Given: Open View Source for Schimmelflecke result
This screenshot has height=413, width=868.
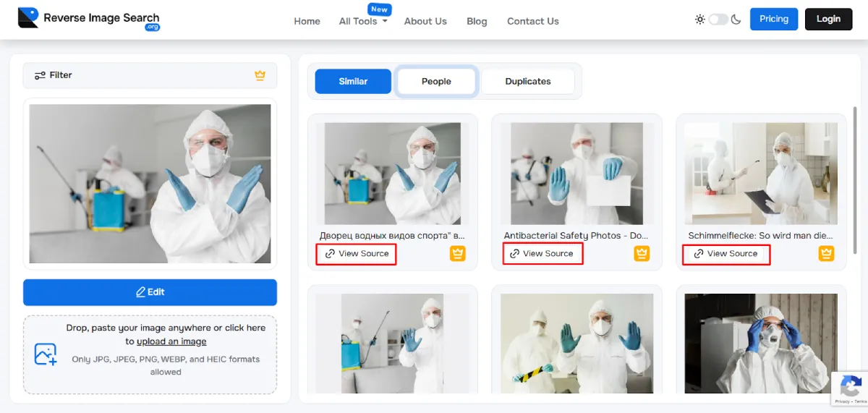Looking at the screenshot, I should pos(726,254).
